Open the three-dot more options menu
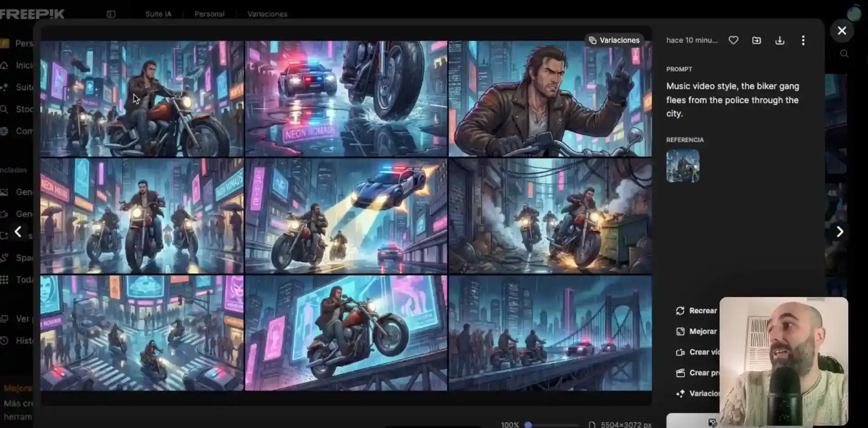The width and height of the screenshot is (868, 428). [x=803, y=40]
